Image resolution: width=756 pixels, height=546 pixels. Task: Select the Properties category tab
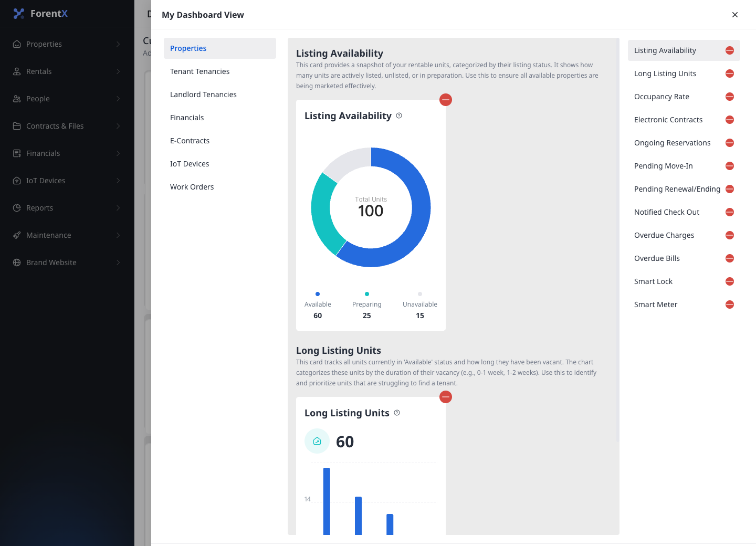coord(220,48)
